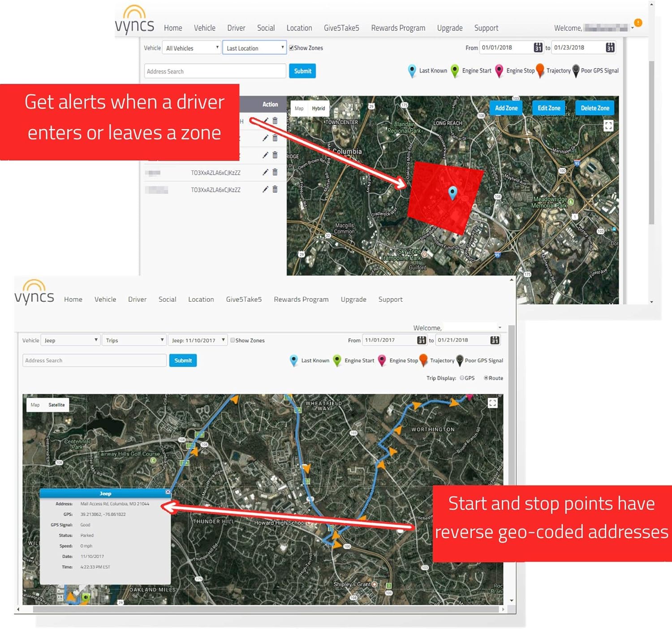Expand the All Vehicles dropdown
Viewport: 672px width, 629px height.
tap(191, 48)
